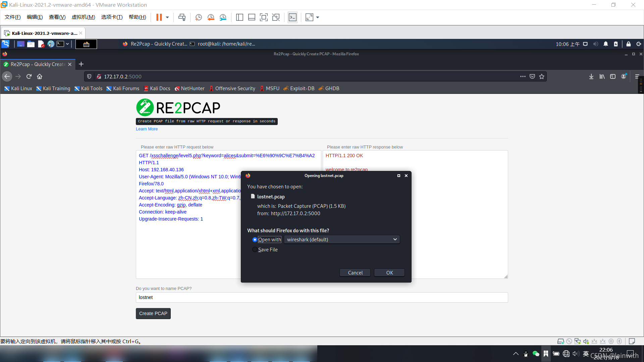Click the Firefox back button

tap(7, 76)
